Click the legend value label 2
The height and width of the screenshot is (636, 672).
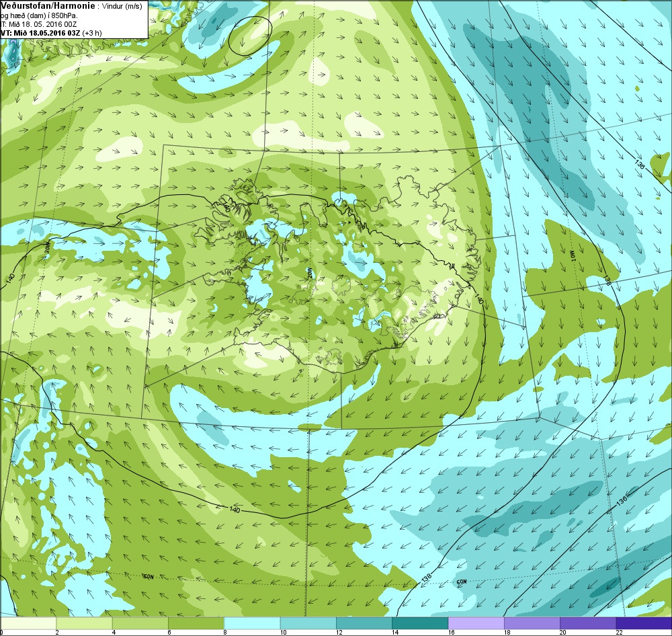pyautogui.click(x=57, y=632)
